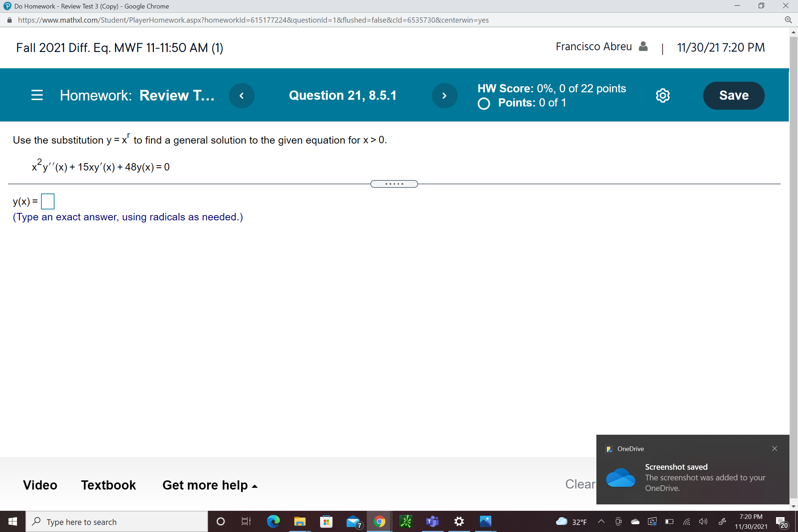Expand the divider handle above the answer area

[x=394, y=184]
